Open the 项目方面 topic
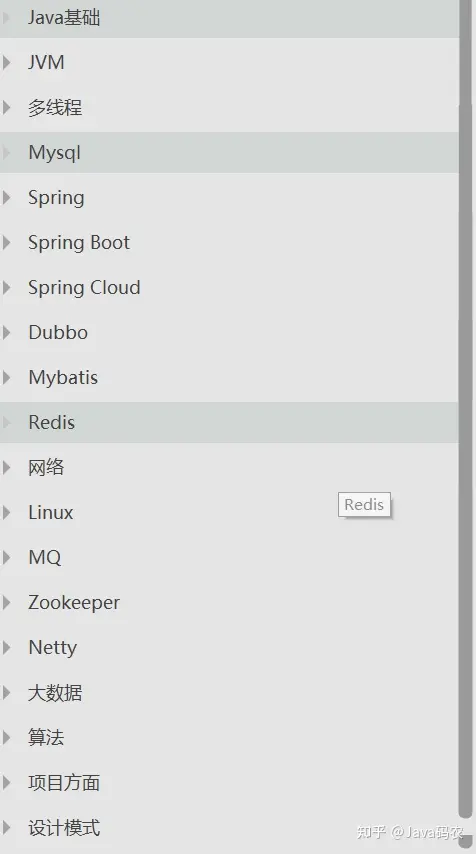476x854 pixels. [x=64, y=782]
